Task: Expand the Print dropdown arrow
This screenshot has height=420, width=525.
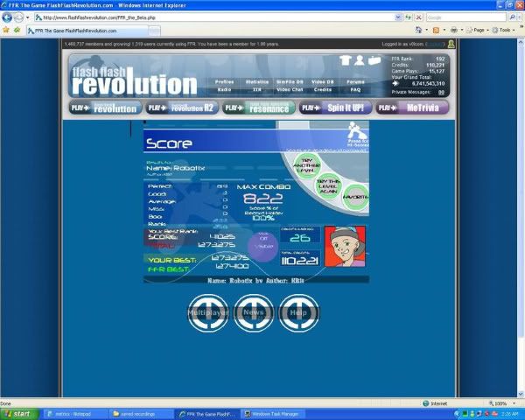Action: point(462,30)
